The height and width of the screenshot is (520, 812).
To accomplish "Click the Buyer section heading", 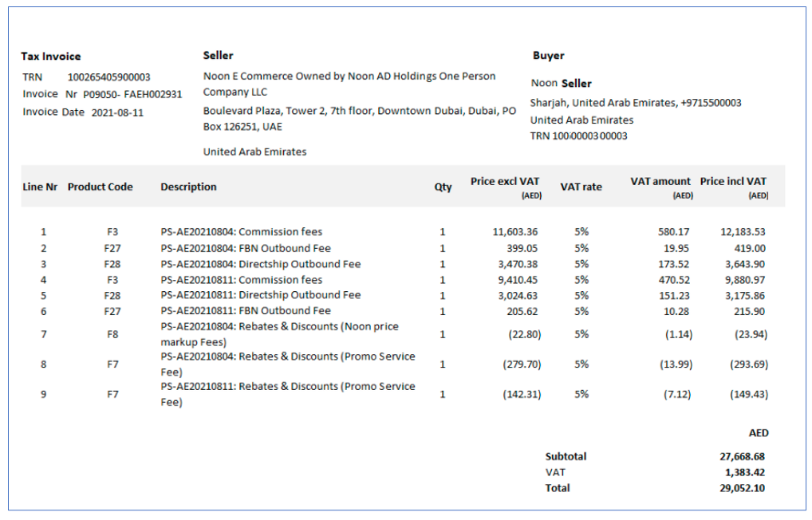I will pyautogui.click(x=548, y=56).
